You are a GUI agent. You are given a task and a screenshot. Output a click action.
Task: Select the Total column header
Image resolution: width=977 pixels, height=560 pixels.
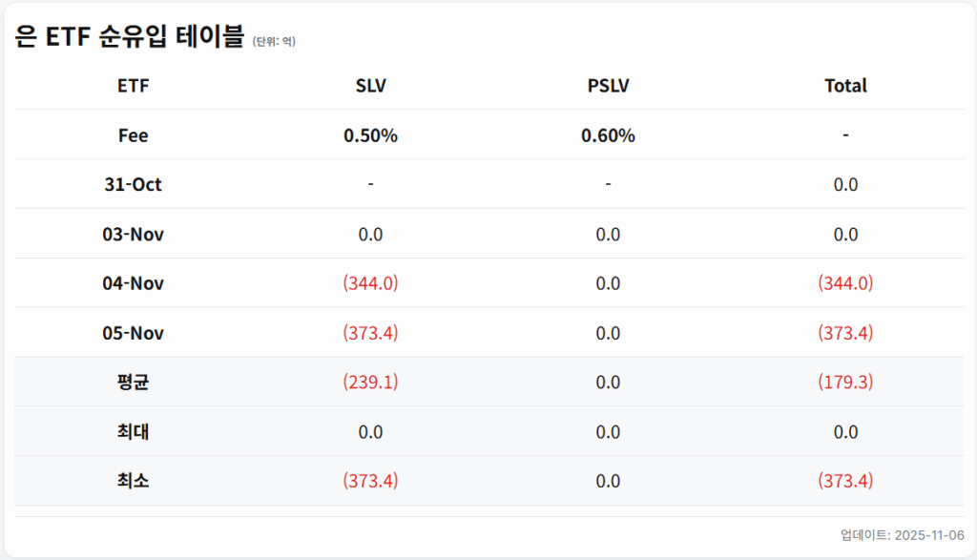click(845, 86)
